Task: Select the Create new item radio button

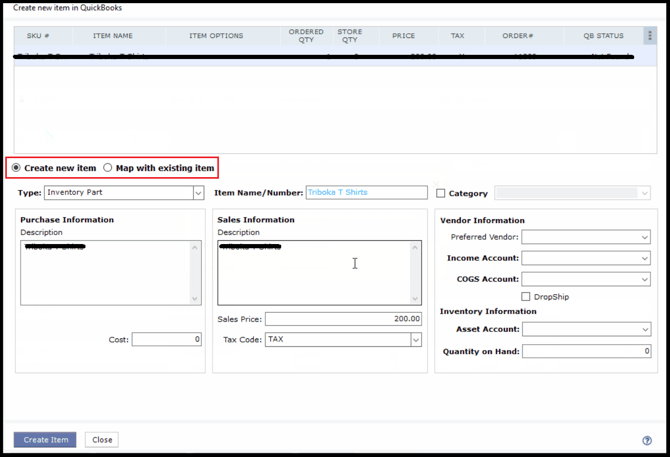Action: coord(17,168)
